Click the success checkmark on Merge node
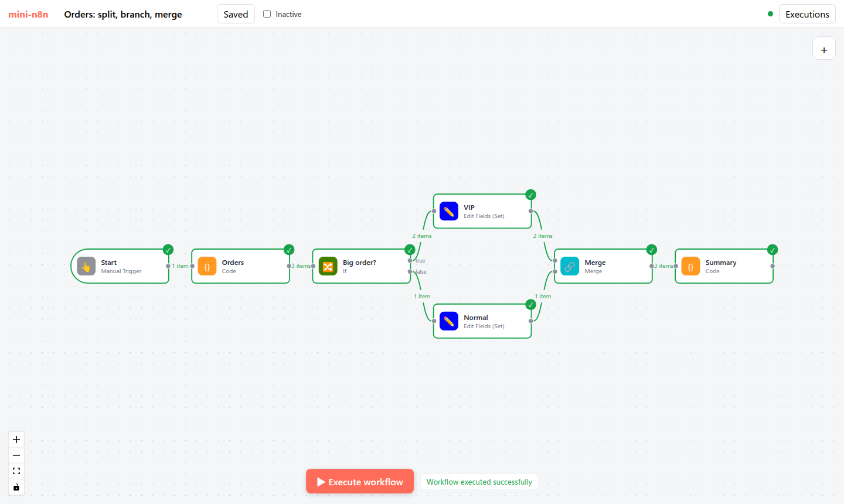The height and width of the screenshot is (504, 844). [652, 250]
